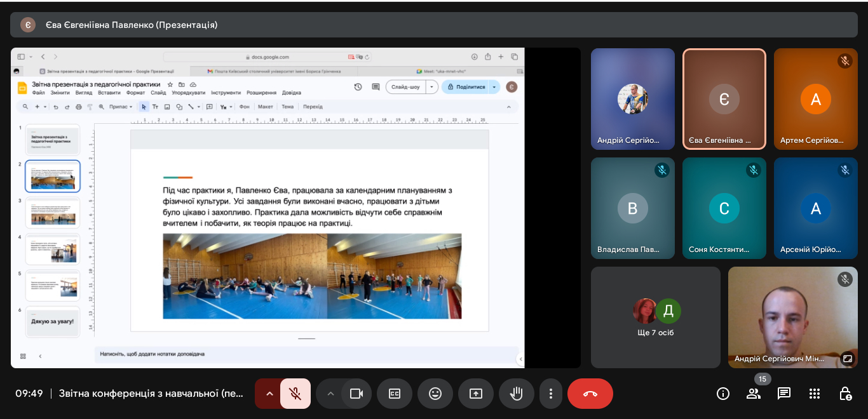The height and width of the screenshot is (419, 868).
Task: Open the Вставити menu in Slides
Action: [109, 93]
